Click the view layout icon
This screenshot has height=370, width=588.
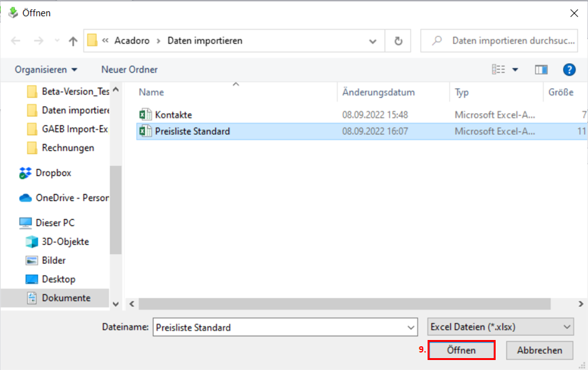click(x=498, y=69)
